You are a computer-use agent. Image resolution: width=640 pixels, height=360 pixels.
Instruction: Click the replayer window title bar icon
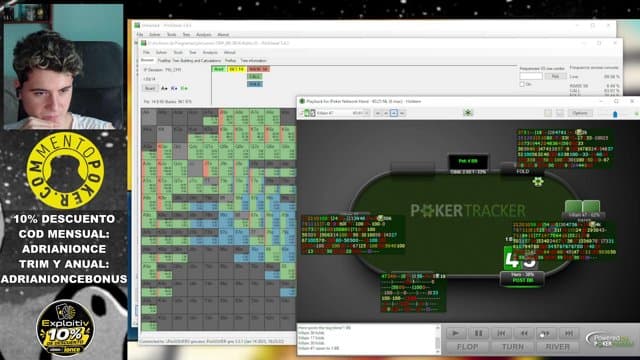[302, 101]
